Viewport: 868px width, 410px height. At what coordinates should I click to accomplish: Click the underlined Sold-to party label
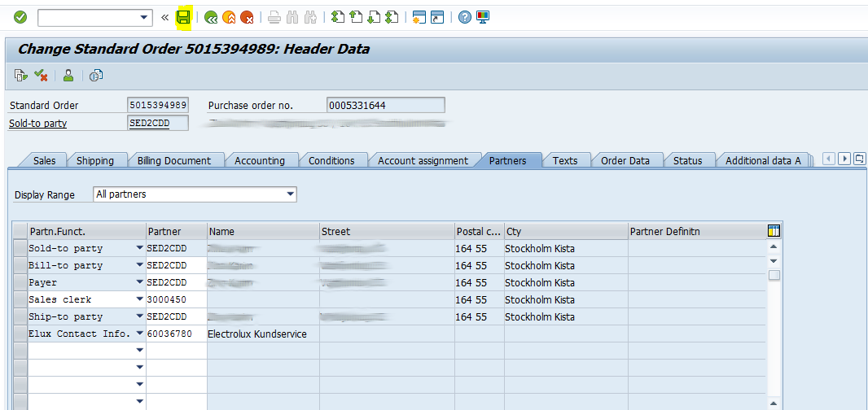(37, 123)
